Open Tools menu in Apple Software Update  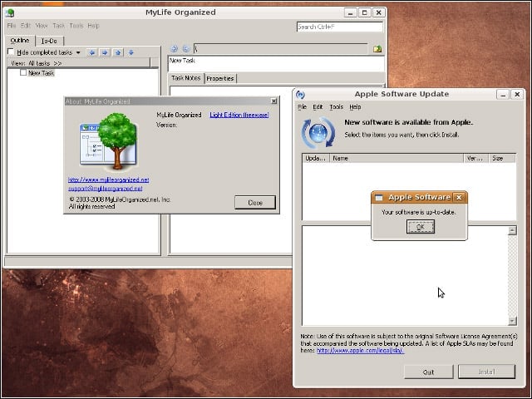(x=336, y=107)
